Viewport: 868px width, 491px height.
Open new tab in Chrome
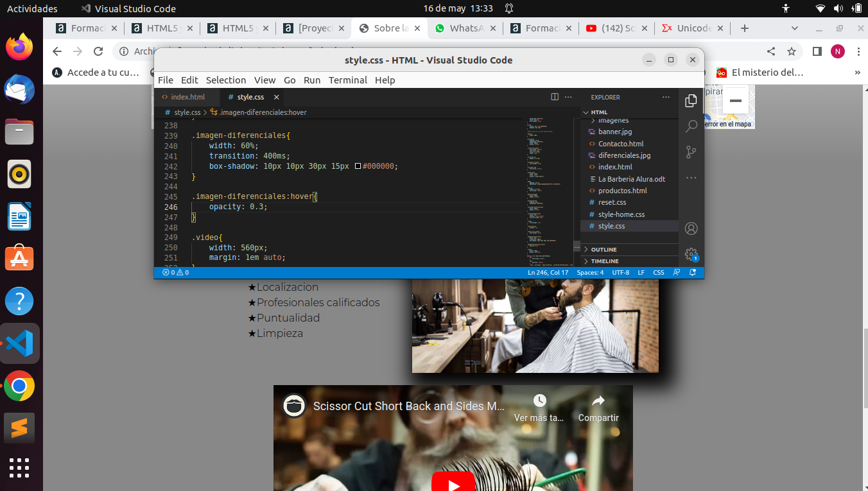(x=745, y=28)
